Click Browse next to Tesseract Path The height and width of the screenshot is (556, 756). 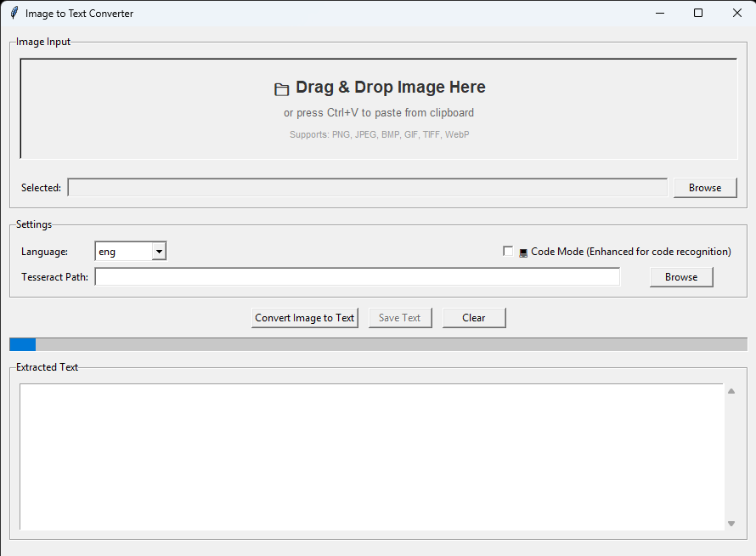pyautogui.click(x=681, y=276)
